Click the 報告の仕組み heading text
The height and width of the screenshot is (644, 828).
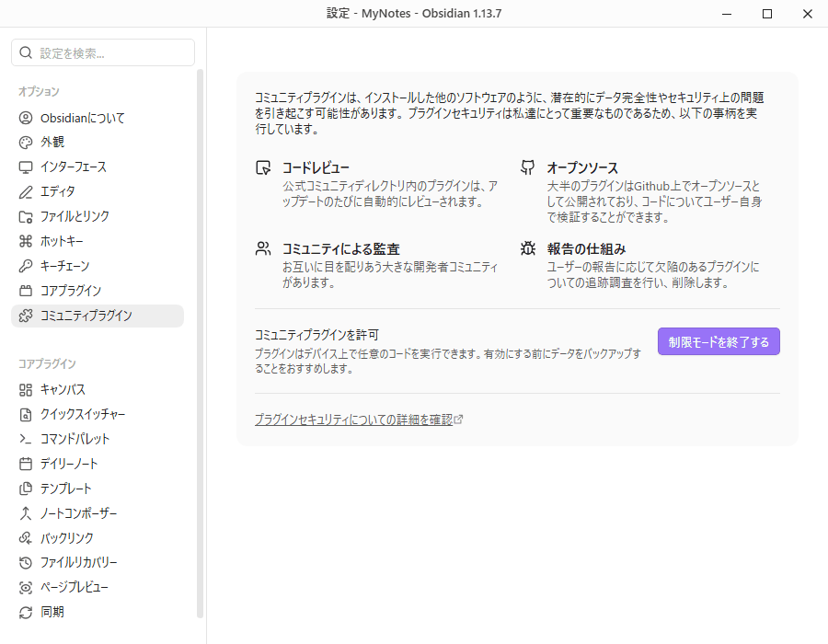click(x=587, y=248)
